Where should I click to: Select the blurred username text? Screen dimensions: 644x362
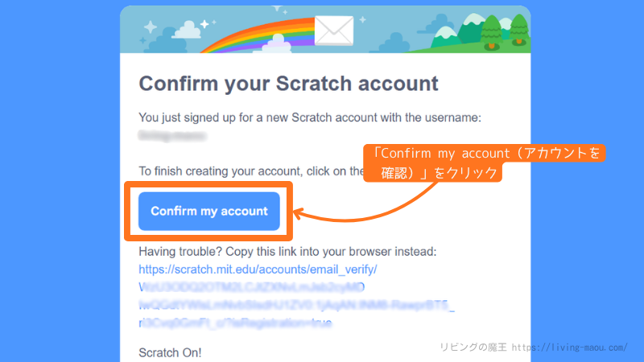coord(171,135)
